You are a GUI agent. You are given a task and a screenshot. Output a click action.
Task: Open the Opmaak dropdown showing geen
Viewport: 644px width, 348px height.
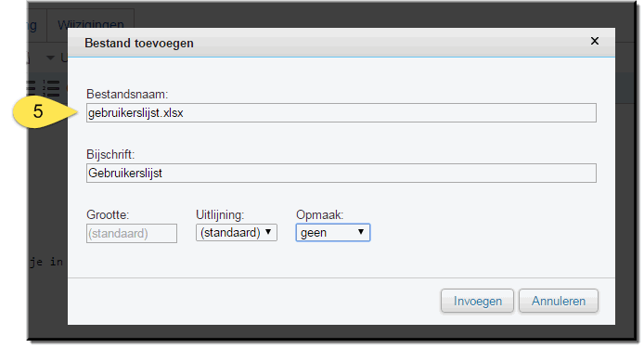(333, 233)
